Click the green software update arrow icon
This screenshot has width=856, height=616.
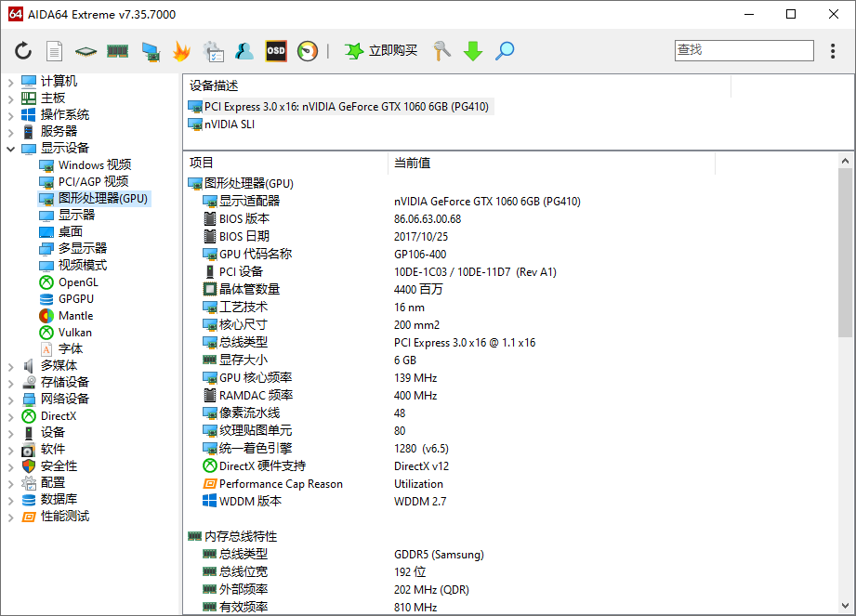472,51
